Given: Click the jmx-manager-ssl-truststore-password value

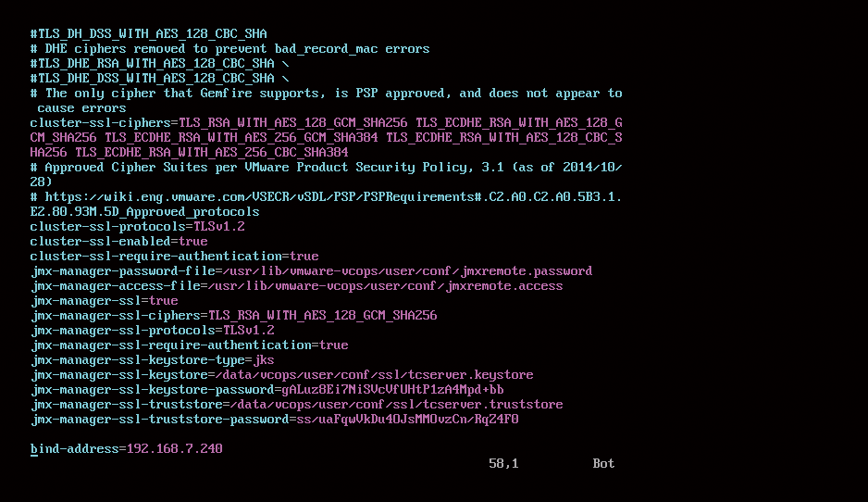Looking at the screenshot, I should point(407,419).
